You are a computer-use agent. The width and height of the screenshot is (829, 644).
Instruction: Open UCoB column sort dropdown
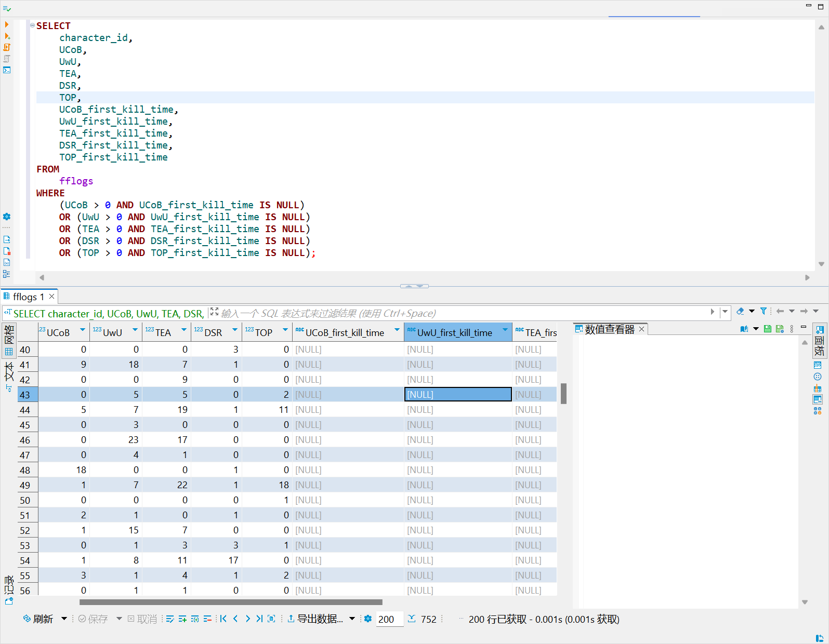point(83,330)
